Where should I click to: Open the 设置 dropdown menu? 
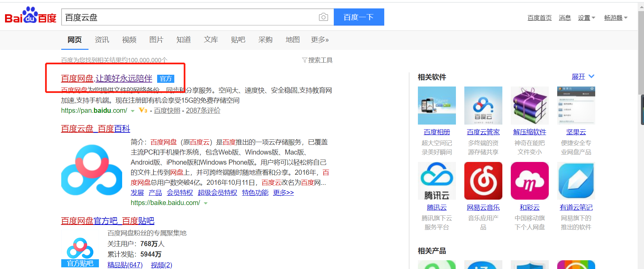pos(586,18)
